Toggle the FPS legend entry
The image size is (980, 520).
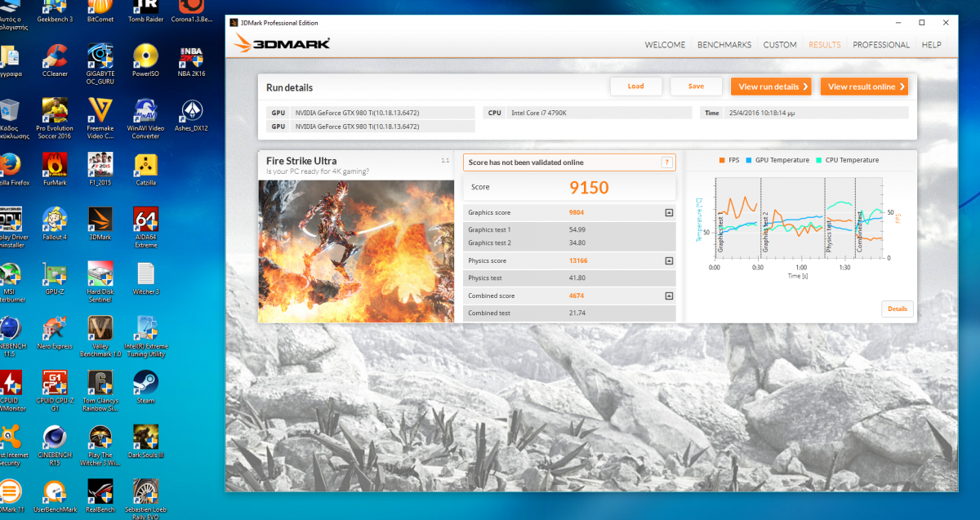click(x=729, y=160)
